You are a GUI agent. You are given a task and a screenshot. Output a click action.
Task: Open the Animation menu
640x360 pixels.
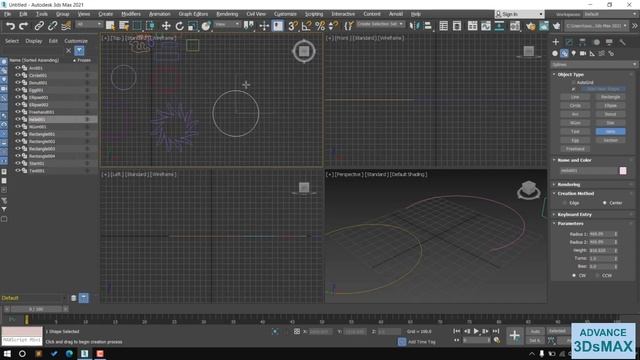pos(160,14)
